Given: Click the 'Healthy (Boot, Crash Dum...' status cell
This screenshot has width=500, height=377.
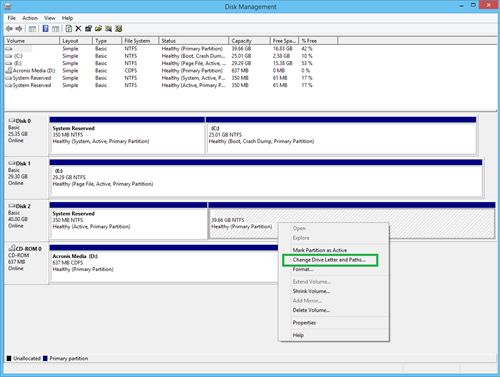Looking at the screenshot, I should pyautogui.click(x=193, y=56).
